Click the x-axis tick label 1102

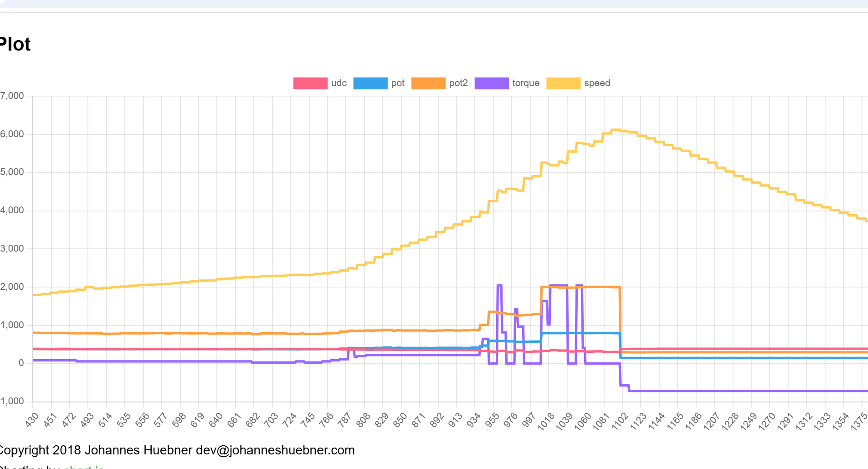[x=619, y=421]
